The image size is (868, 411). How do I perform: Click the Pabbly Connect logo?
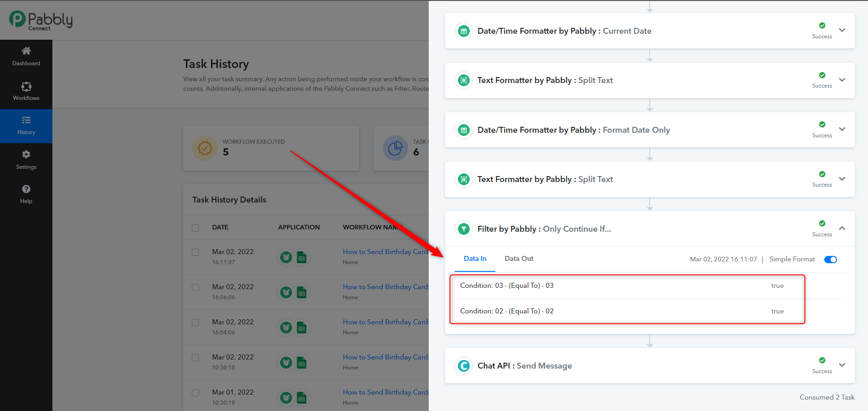pyautogui.click(x=41, y=21)
